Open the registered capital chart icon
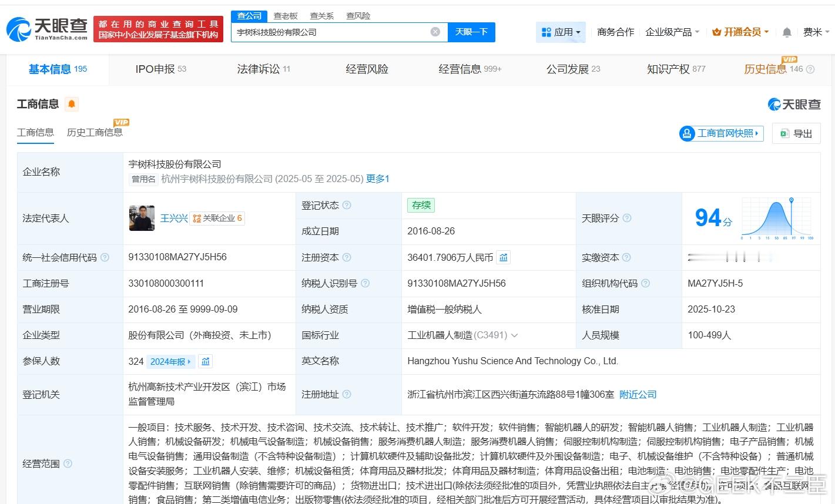This screenshot has width=835, height=504. click(504, 257)
